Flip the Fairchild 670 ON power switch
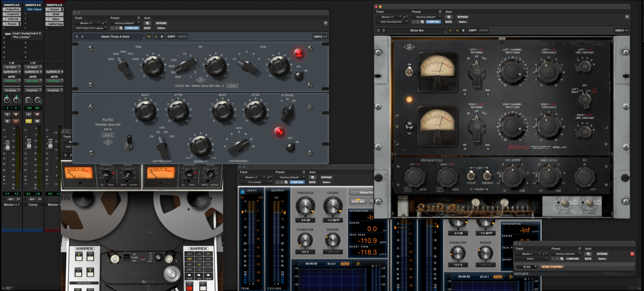The height and width of the screenshot is (291, 644). tap(409, 70)
